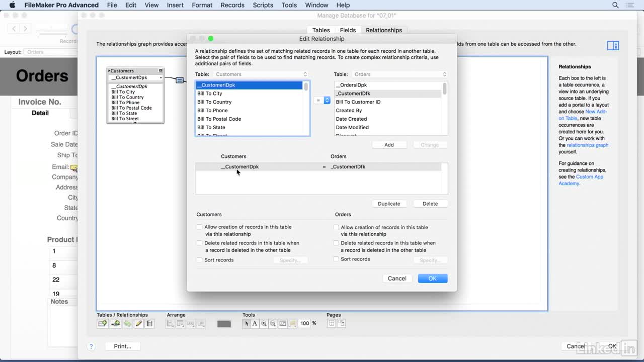Screen dimensions: 644x362
Task: Enable Customers allow creation of records checkbox
Action: click(x=200, y=227)
